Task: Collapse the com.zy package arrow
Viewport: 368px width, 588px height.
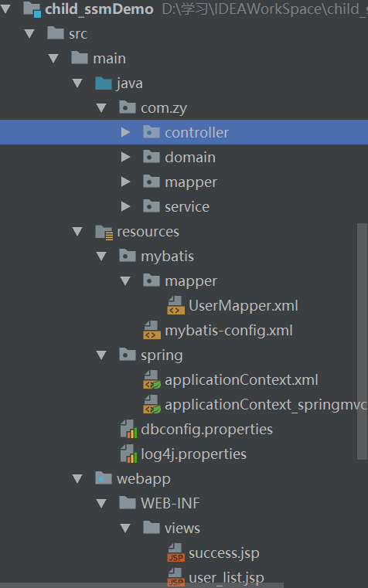Action: coord(101,108)
